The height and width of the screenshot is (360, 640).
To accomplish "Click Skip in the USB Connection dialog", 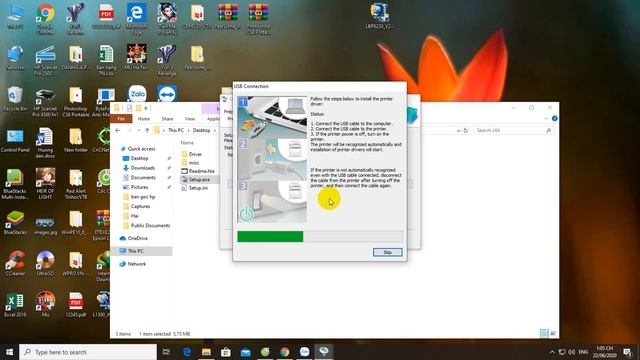I will (387, 252).
